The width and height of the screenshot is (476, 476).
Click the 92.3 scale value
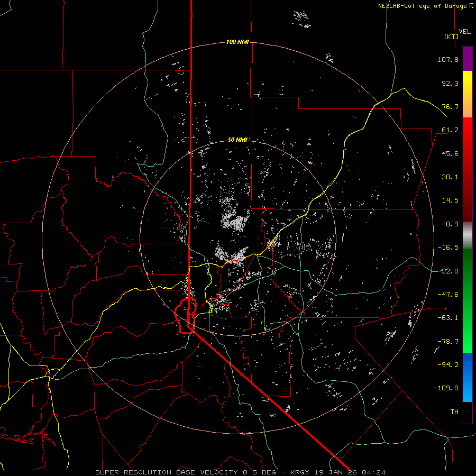pos(450,83)
